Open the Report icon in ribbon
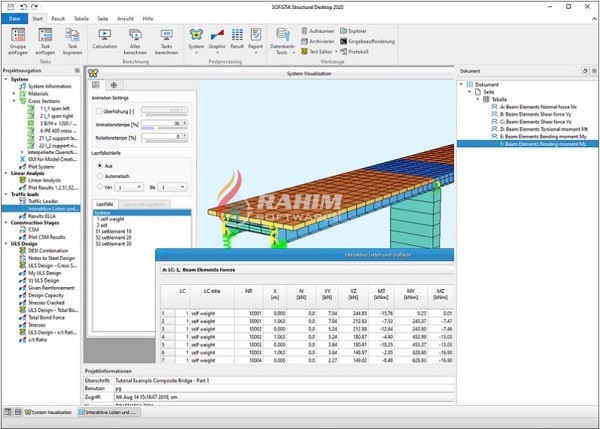The height and width of the screenshot is (429, 600). (255, 36)
